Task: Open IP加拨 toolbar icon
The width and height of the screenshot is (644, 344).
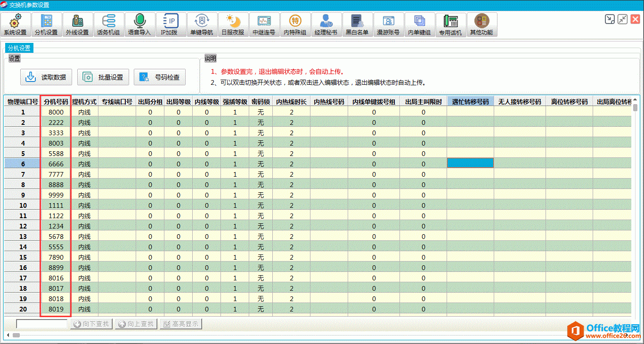Action: [x=171, y=25]
